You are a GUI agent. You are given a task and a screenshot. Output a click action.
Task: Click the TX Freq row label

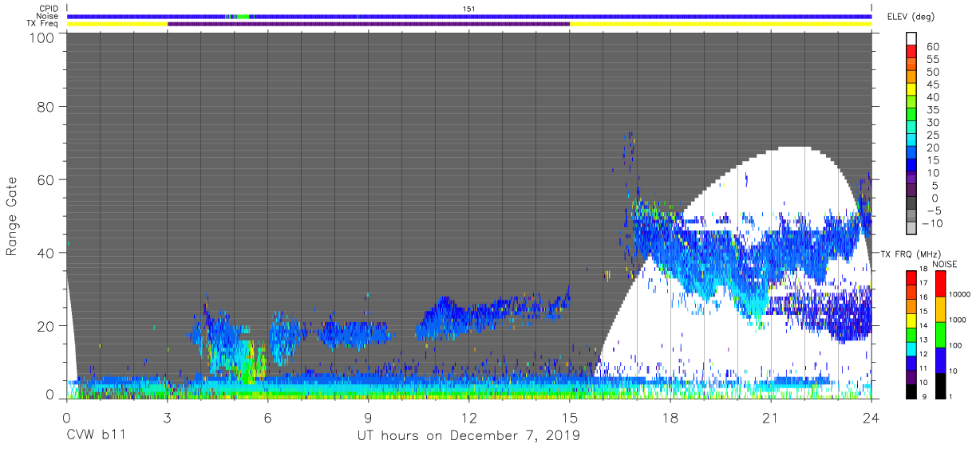pyautogui.click(x=41, y=24)
